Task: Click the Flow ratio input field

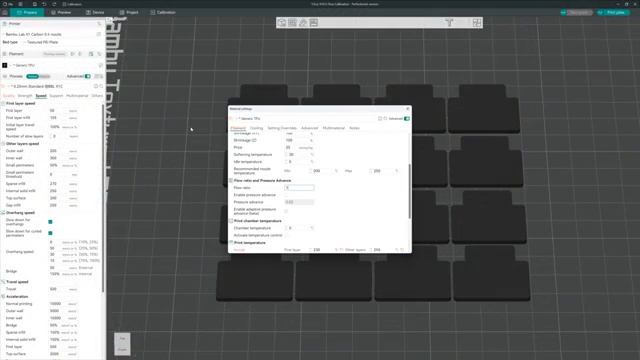Action: [x=299, y=188]
